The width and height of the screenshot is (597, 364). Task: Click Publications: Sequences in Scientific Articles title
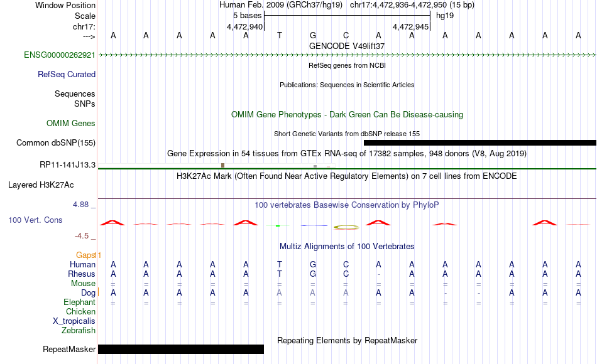tap(347, 85)
